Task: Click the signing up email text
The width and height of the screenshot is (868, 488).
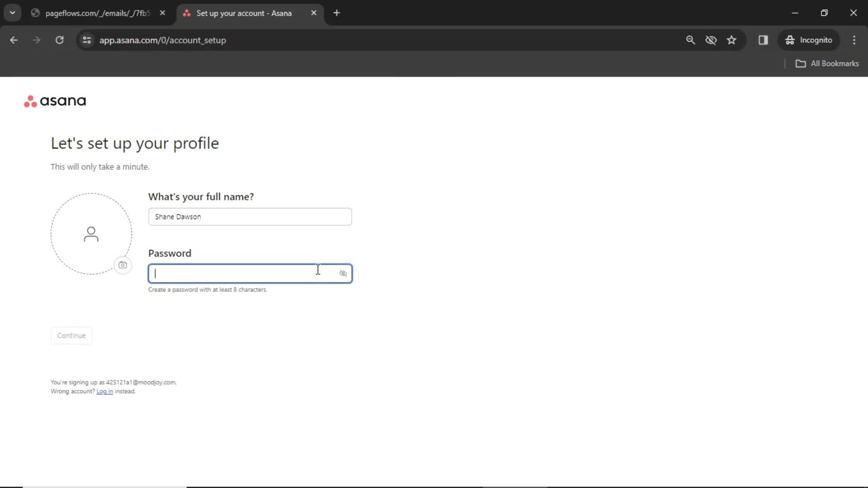Action: (113, 382)
